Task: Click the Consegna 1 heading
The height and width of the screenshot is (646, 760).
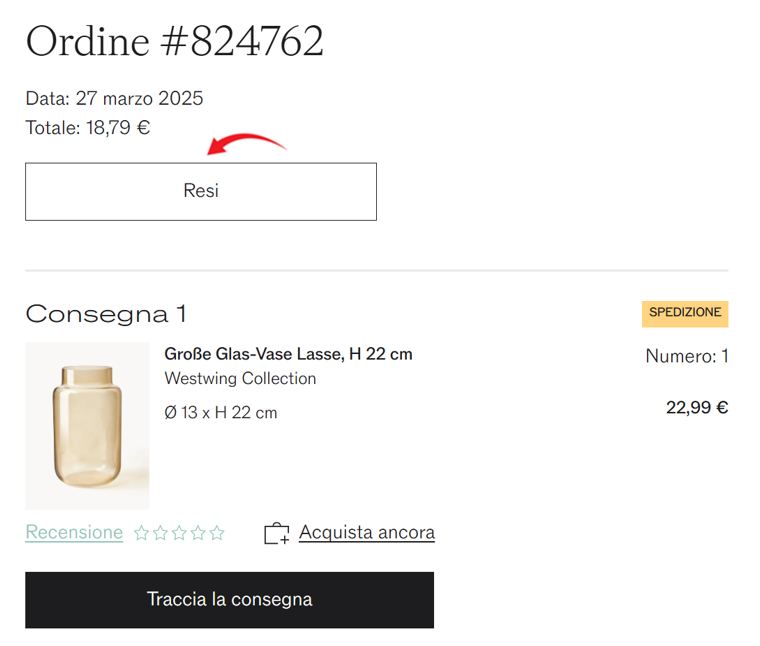Action: [x=106, y=314]
